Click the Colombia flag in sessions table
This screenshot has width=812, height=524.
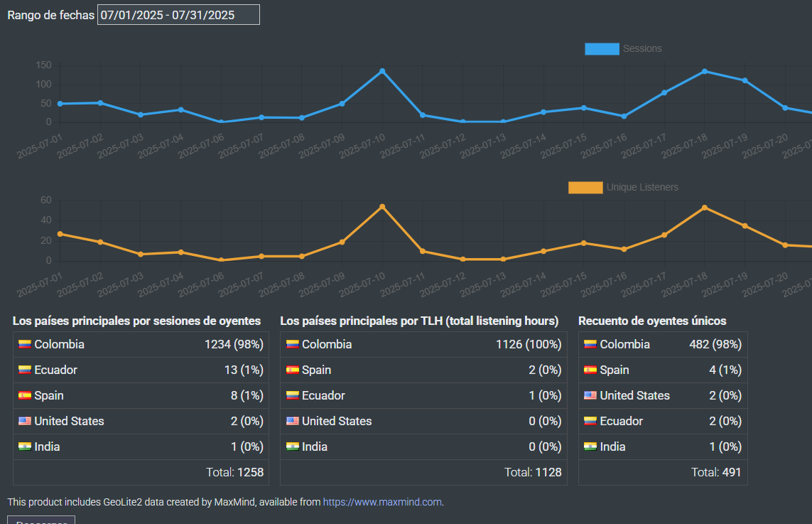(25, 344)
